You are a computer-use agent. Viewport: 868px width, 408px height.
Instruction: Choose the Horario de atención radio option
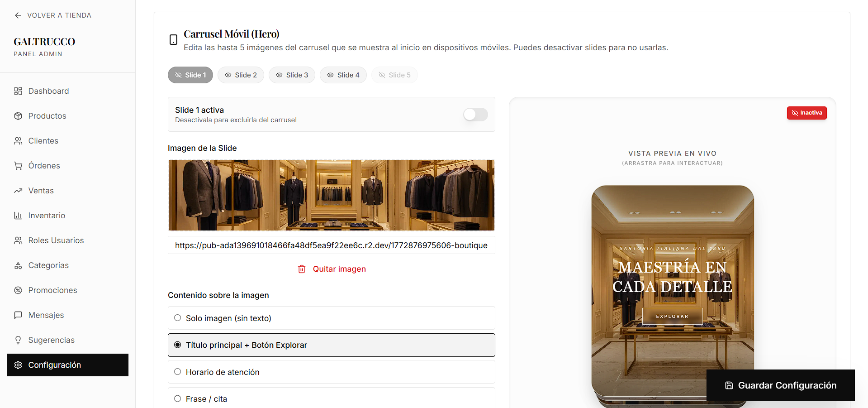tap(178, 372)
